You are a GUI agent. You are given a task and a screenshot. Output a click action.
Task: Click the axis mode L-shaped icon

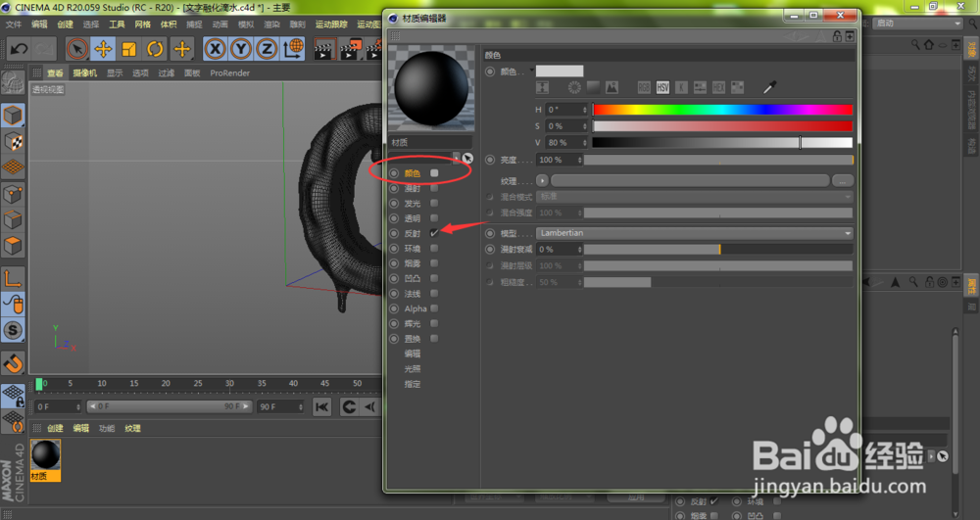(x=13, y=278)
